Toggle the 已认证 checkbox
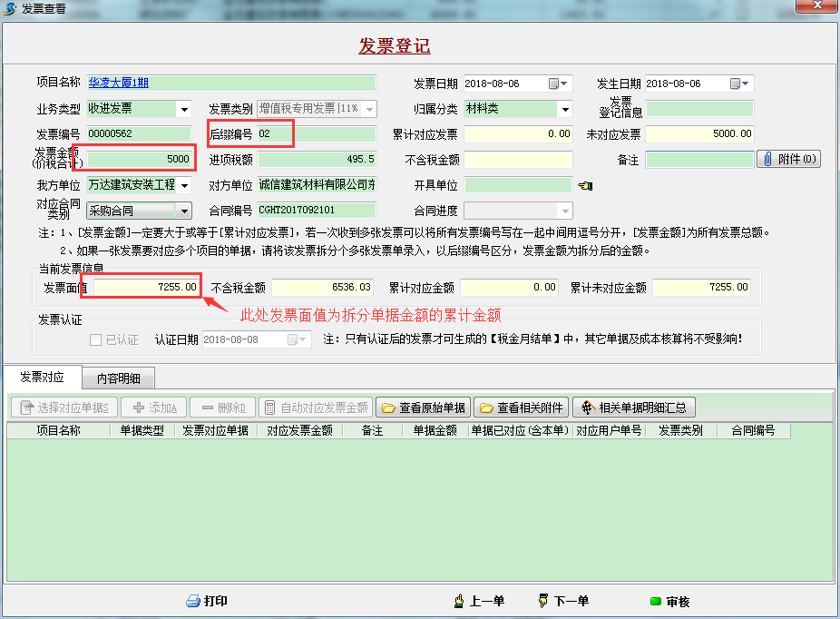840x619 pixels. 96,339
